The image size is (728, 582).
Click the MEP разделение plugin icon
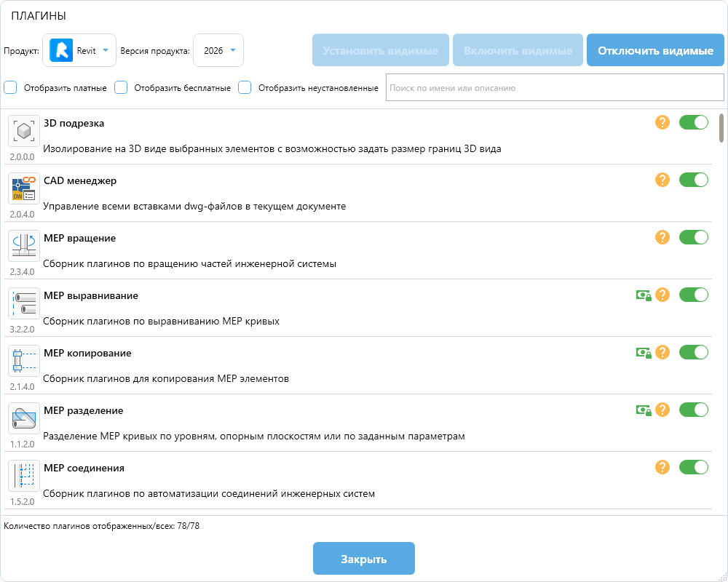[24, 418]
